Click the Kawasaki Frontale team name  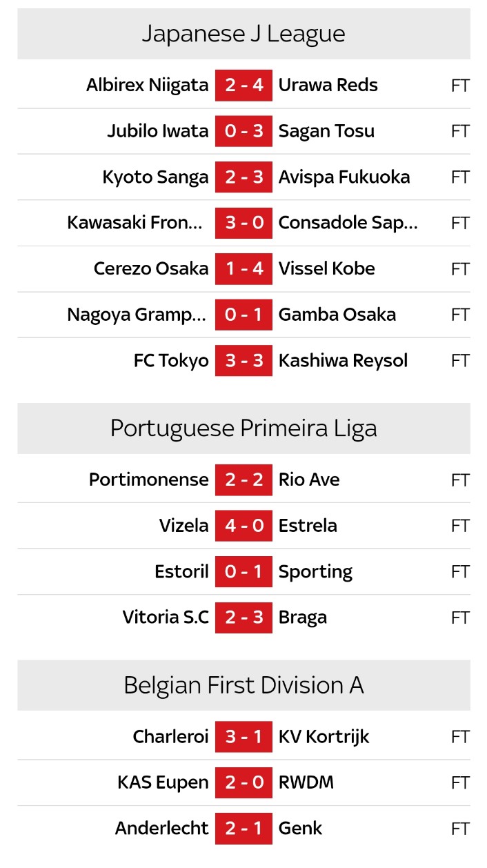point(137,223)
